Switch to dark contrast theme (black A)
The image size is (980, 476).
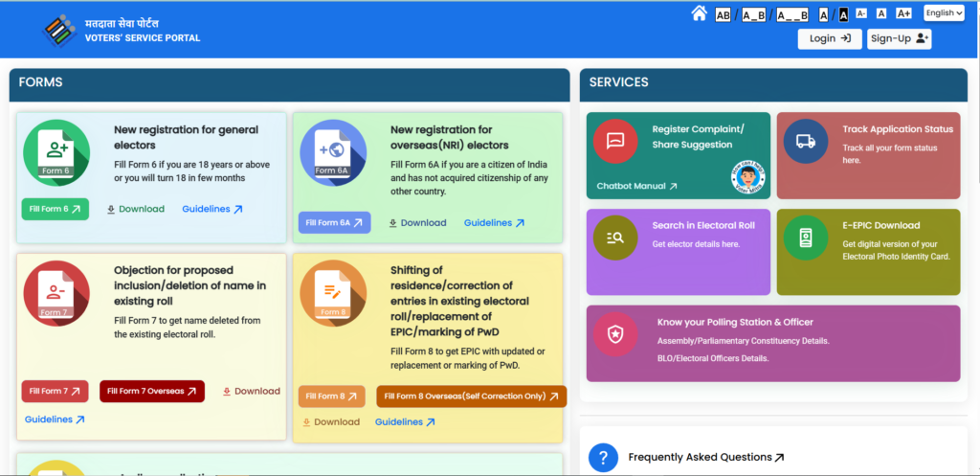pyautogui.click(x=843, y=15)
